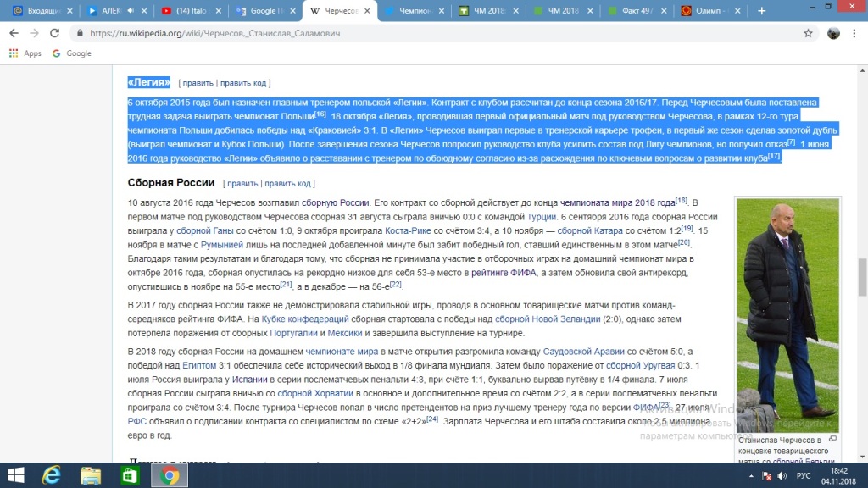The height and width of the screenshot is (488, 868).
Task: Open the photo of Станислав Черчесов
Action: [x=787, y=315]
